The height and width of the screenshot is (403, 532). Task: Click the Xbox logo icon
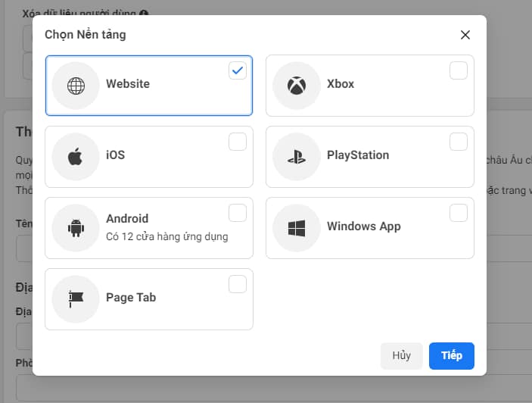tap(297, 85)
